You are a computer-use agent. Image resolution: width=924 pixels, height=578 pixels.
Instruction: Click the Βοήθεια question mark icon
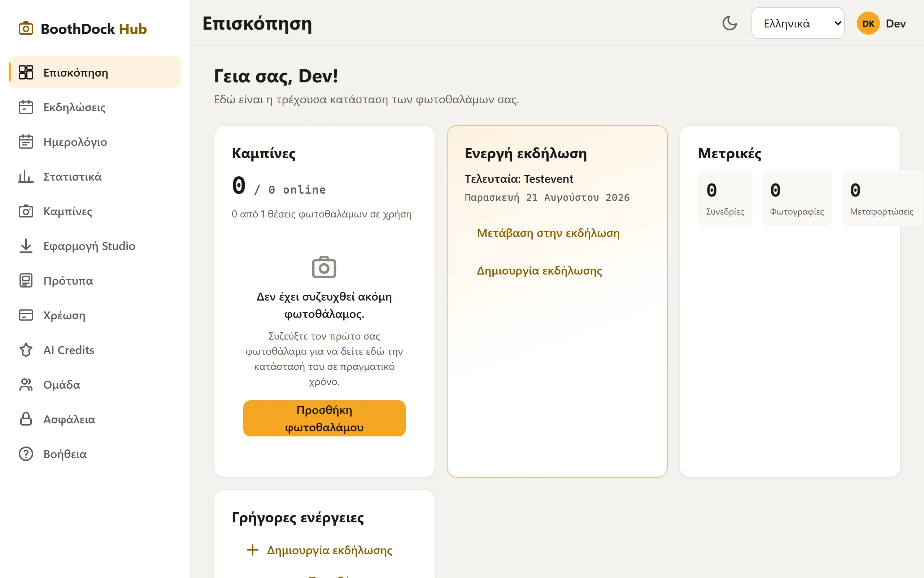[x=26, y=454]
